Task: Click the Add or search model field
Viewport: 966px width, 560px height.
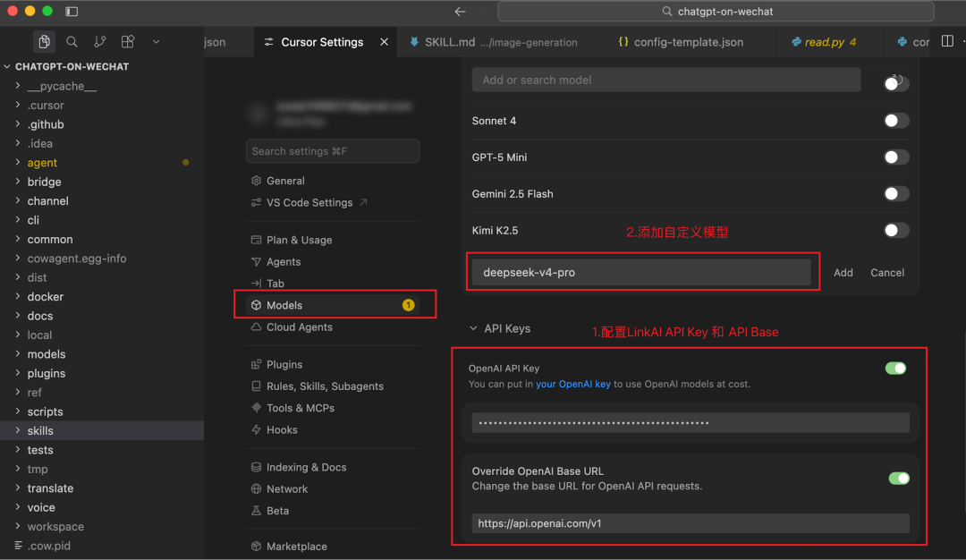Action: click(x=666, y=81)
